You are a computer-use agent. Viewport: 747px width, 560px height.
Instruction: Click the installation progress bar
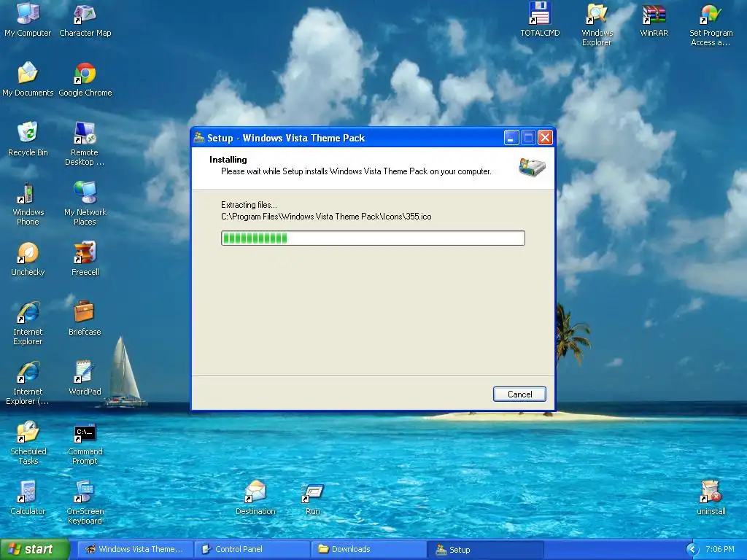tap(373, 238)
